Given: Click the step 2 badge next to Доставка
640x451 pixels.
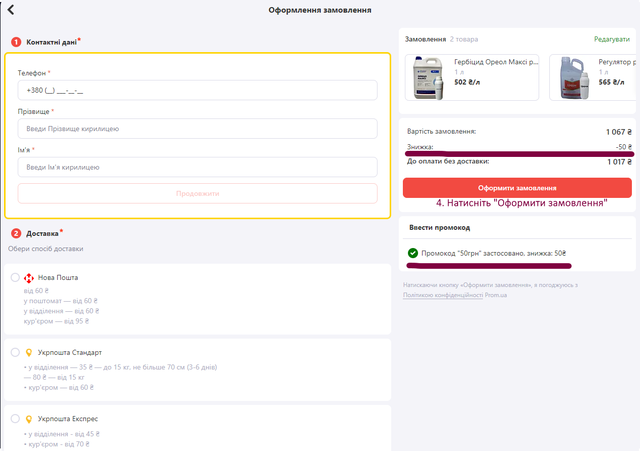Looking at the screenshot, I should pyautogui.click(x=16, y=233).
